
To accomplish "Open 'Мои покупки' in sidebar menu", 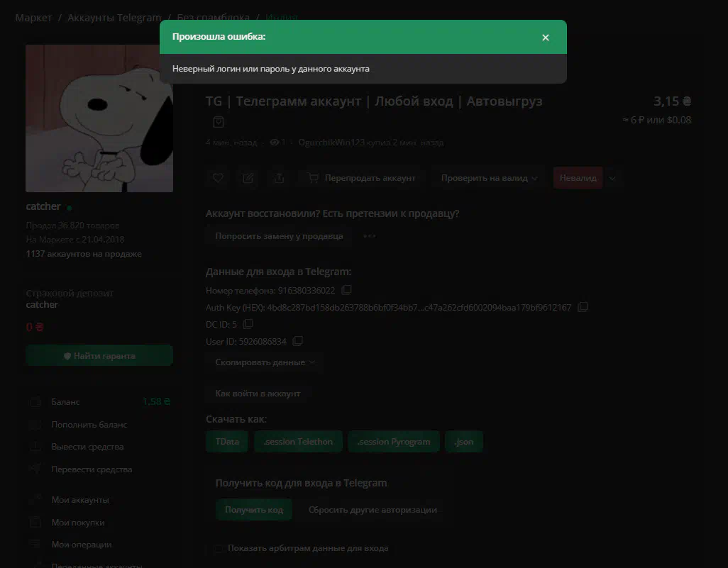I will click(x=77, y=523).
